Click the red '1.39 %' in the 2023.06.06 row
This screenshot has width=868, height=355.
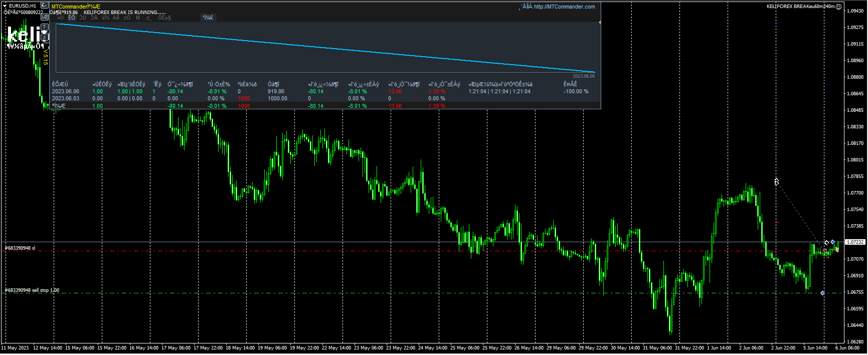437,92
